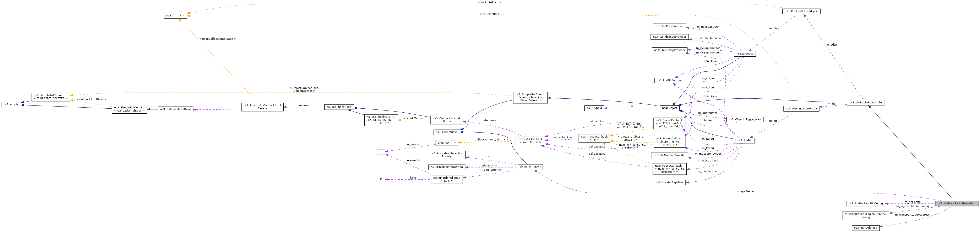Click ns3::Ptr< ns3::LtePdcp > node
Screen dimensions: 980x232
point(801,11)
